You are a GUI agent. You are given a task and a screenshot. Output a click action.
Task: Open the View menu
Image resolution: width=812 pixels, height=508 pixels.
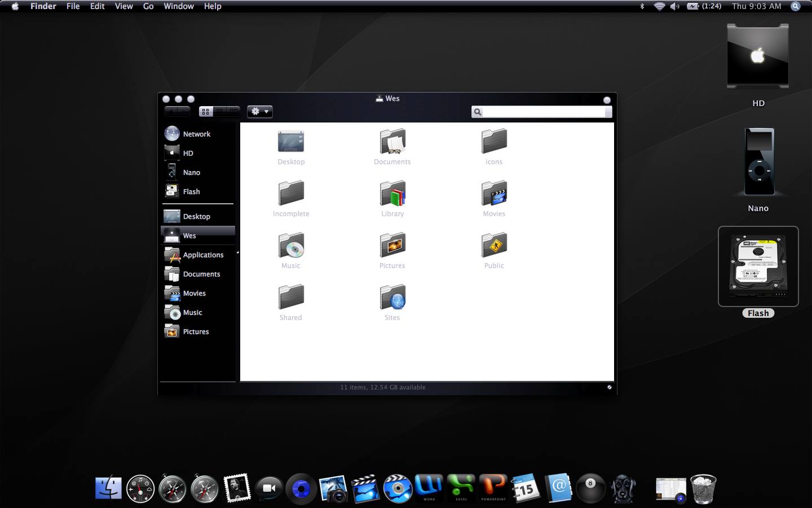(x=123, y=6)
